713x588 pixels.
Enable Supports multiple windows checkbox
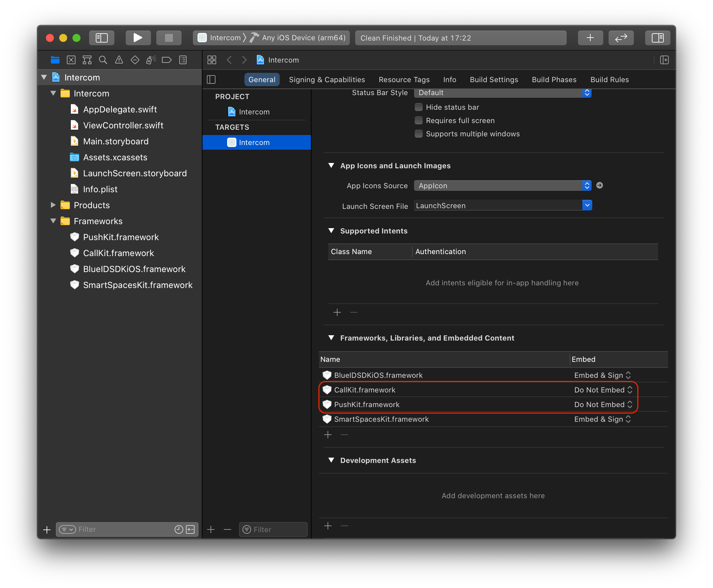coord(419,133)
